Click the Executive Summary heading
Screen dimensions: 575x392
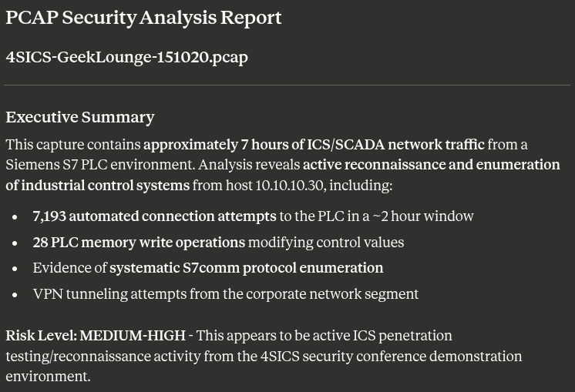pyautogui.click(x=80, y=117)
